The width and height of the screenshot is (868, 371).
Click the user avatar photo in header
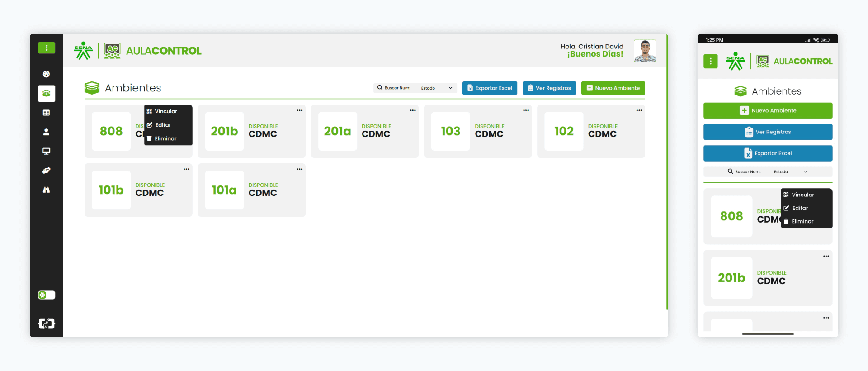pos(645,51)
